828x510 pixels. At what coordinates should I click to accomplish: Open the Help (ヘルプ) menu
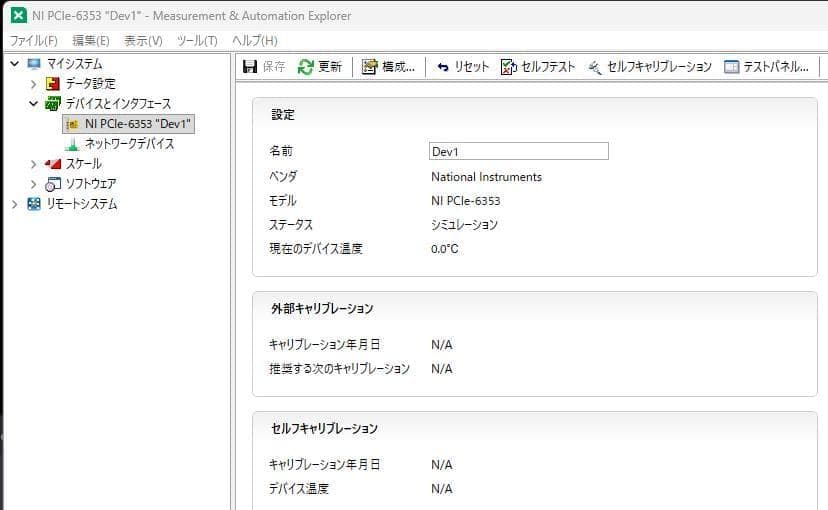click(254, 41)
